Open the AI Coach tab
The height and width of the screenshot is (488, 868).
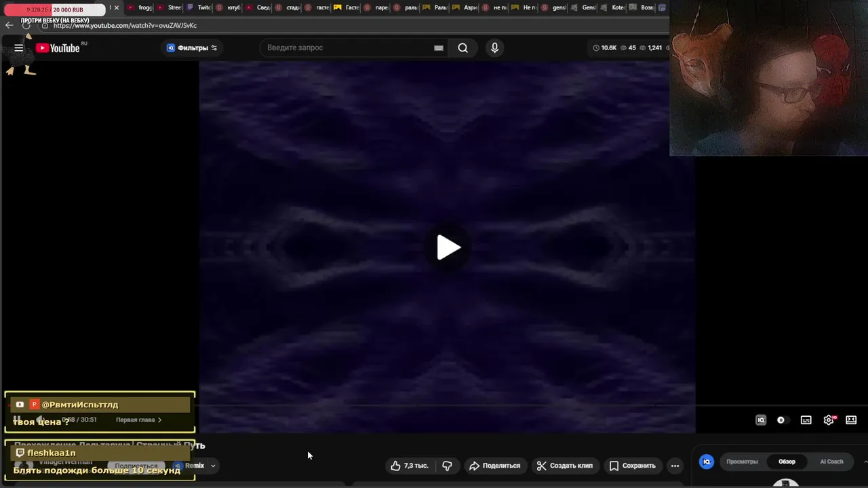click(831, 462)
